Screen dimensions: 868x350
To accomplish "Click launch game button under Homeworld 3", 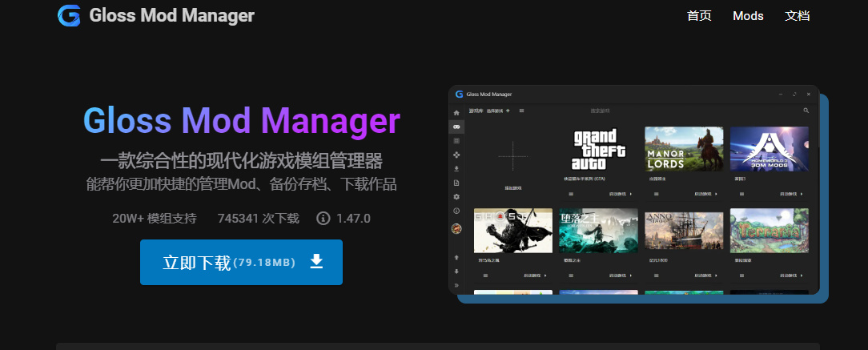I will [792, 195].
